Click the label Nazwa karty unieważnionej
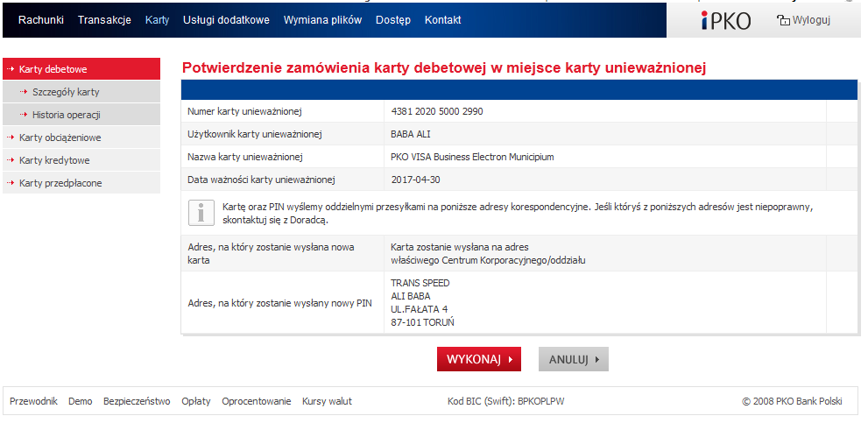 (x=244, y=157)
